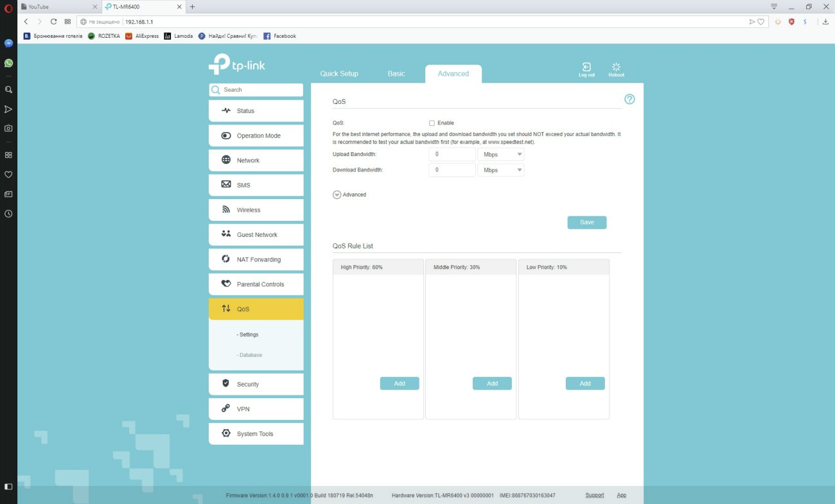Open the help question mark icon
Screen dimensions: 835x504
[x=629, y=100]
